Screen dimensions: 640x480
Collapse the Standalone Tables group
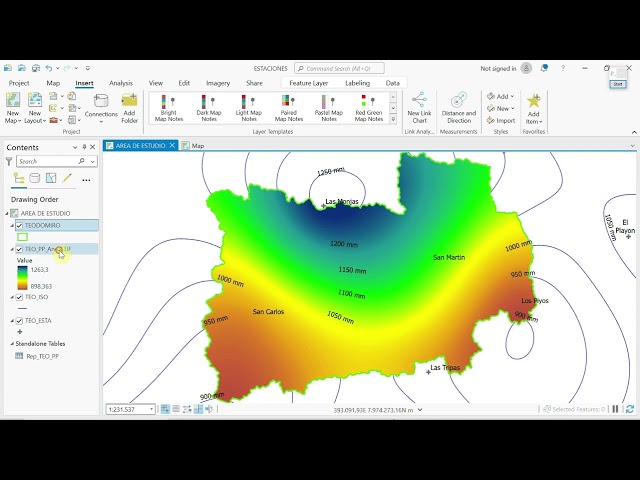[12, 344]
